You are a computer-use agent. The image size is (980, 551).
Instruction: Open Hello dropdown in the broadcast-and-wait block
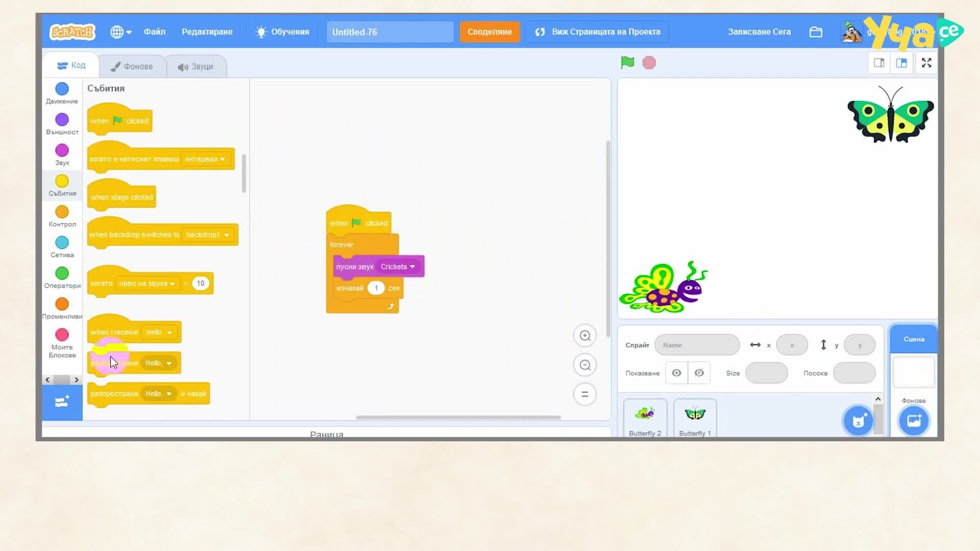(158, 393)
